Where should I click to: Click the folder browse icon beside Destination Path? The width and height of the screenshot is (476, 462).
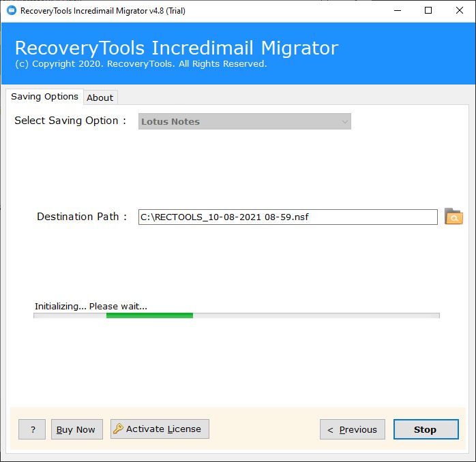[453, 217]
